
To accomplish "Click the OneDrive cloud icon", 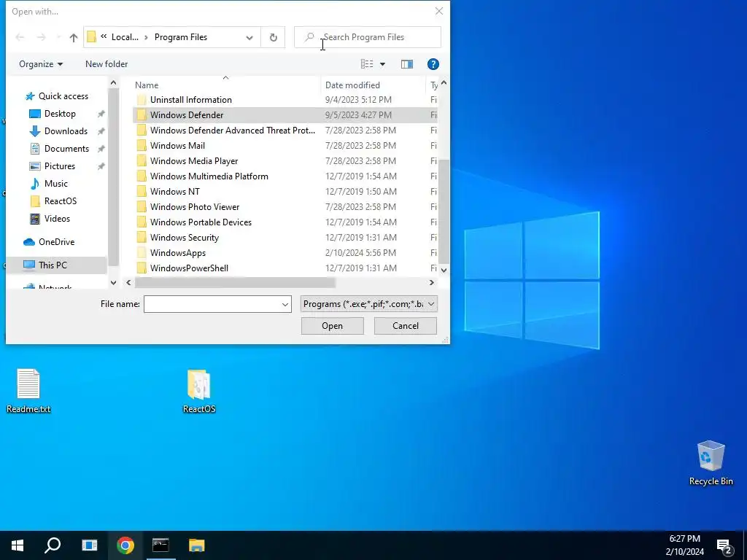I will tap(29, 242).
